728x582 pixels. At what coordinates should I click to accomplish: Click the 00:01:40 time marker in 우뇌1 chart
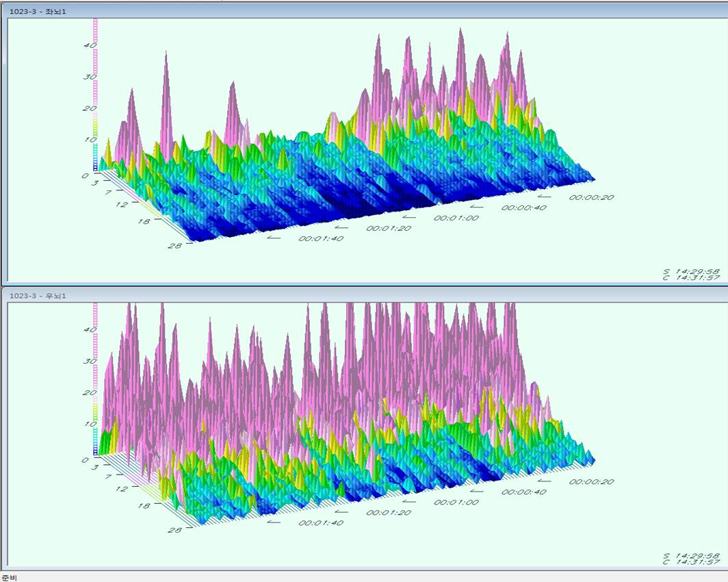pos(321,522)
